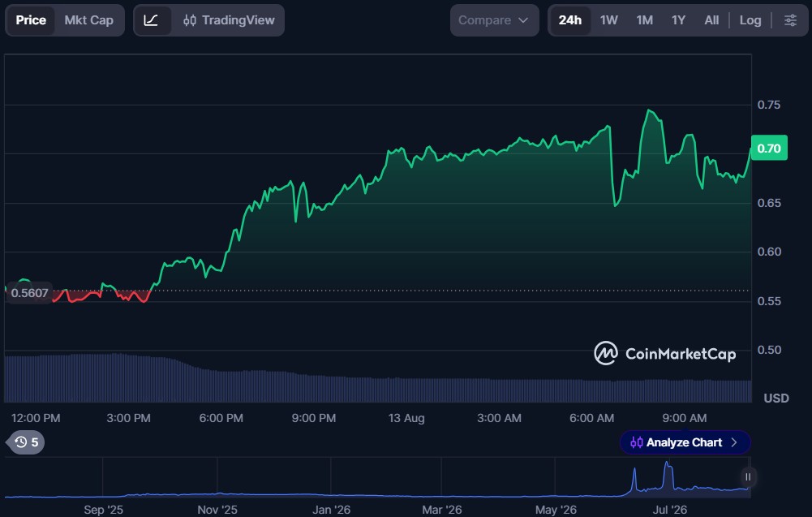This screenshot has width=812, height=517.
Task: Click the opening price label 0.5607
Action: pos(29,293)
